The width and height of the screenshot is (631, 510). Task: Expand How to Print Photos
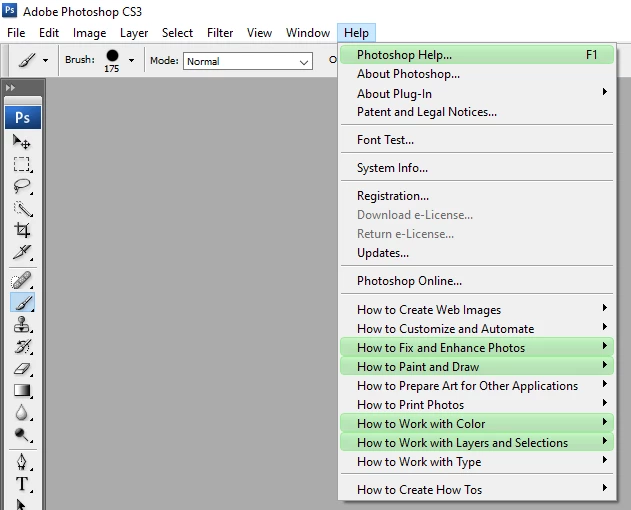(x=477, y=405)
